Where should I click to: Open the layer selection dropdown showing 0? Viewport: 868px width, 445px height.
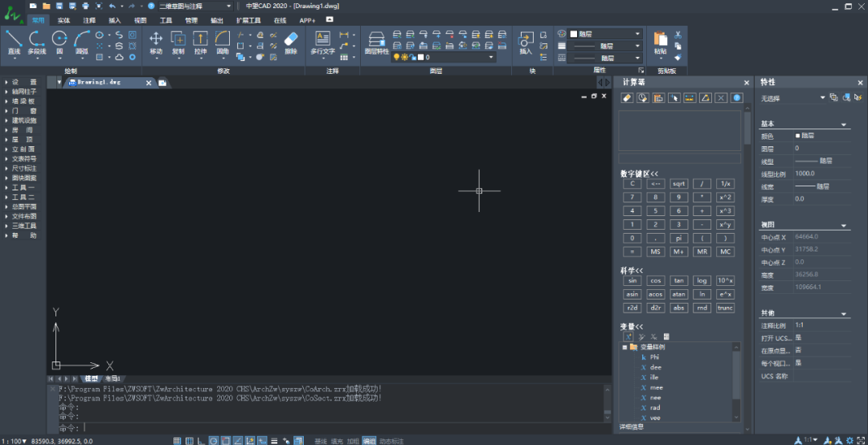pyautogui.click(x=458, y=58)
